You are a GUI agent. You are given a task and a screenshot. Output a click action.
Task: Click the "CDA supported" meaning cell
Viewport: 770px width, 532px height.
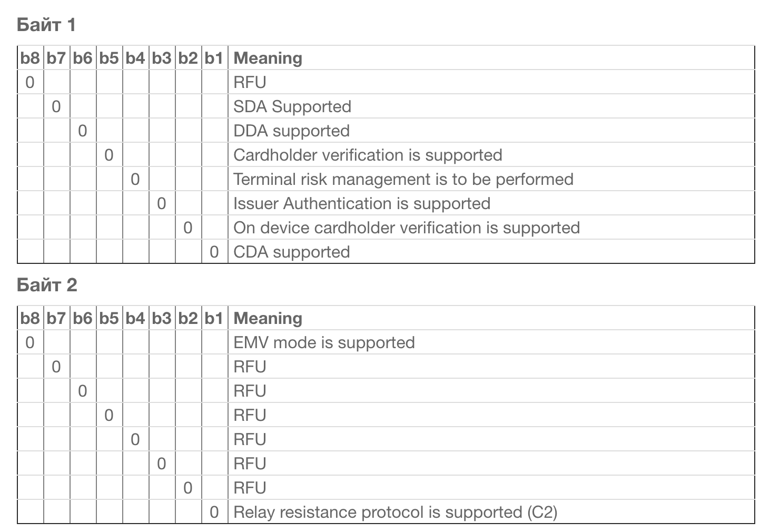point(291,252)
